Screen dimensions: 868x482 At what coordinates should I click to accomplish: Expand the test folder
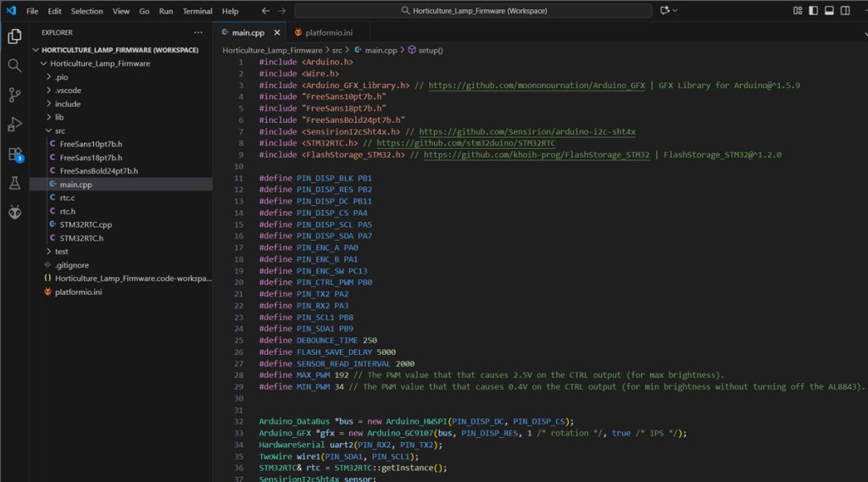[61, 252]
